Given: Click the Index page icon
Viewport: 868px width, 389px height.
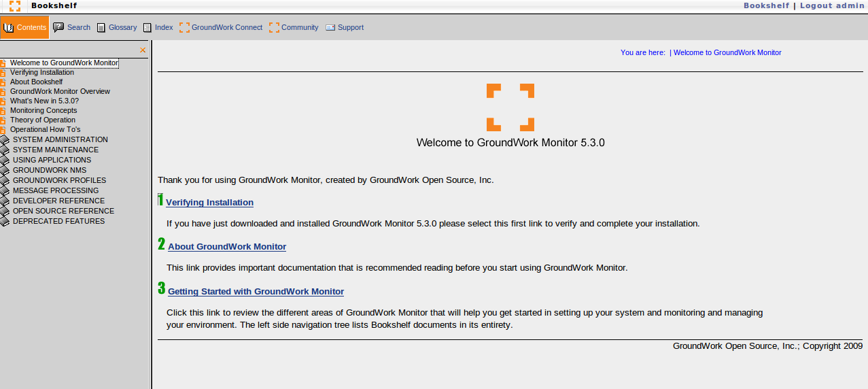Looking at the screenshot, I should pos(147,28).
